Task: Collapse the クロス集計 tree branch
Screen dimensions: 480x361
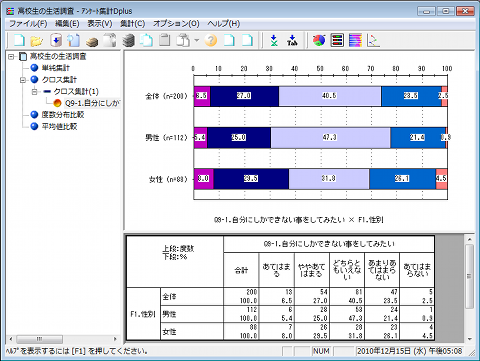Action: point(23,80)
